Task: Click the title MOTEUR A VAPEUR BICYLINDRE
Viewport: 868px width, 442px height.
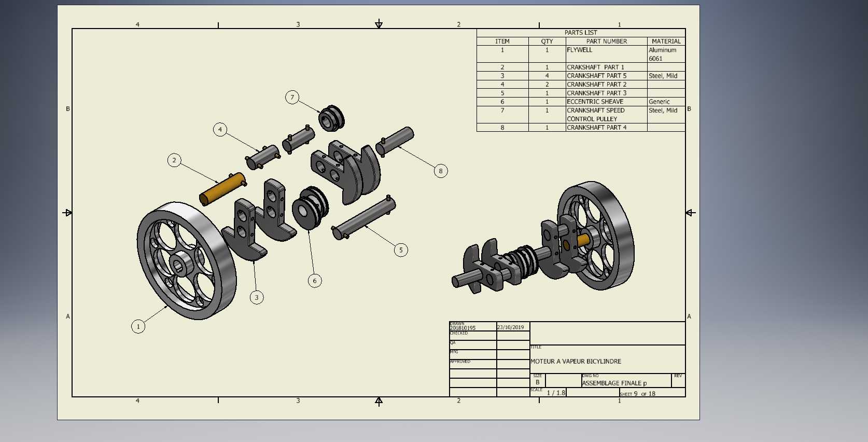Action: (576, 362)
